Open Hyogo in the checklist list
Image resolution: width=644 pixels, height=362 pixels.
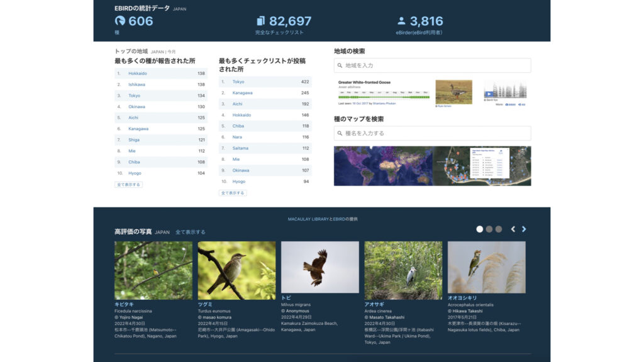238,182
